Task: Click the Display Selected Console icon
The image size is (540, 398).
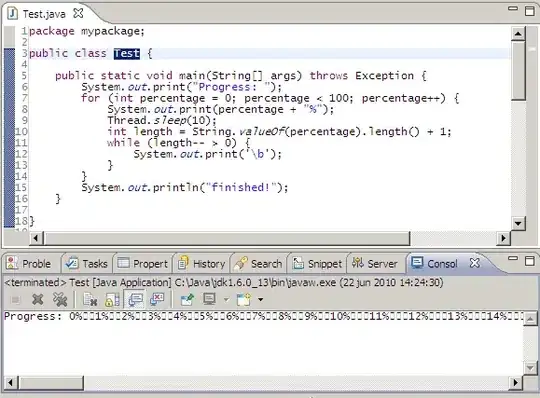Action: coord(209,300)
